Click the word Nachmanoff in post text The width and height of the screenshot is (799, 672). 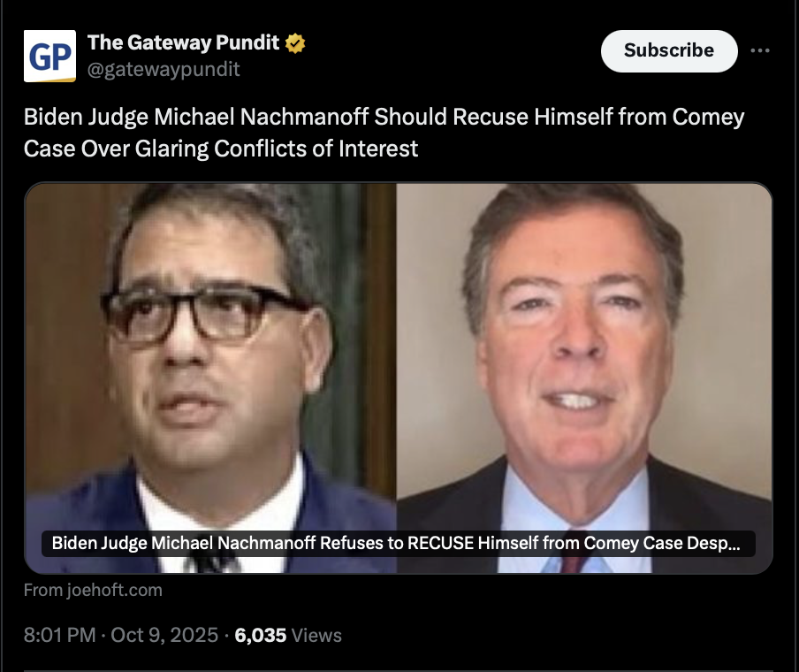click(x=304, y=117)
